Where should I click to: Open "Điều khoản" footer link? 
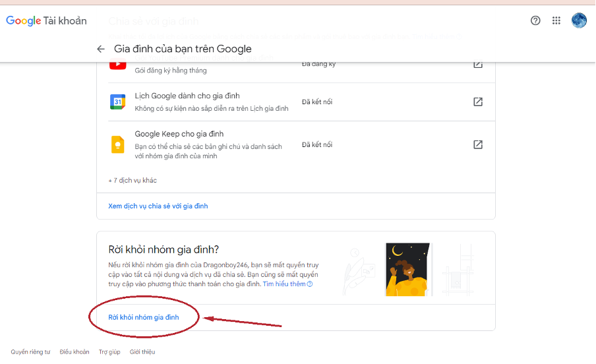tap(74, 352)
